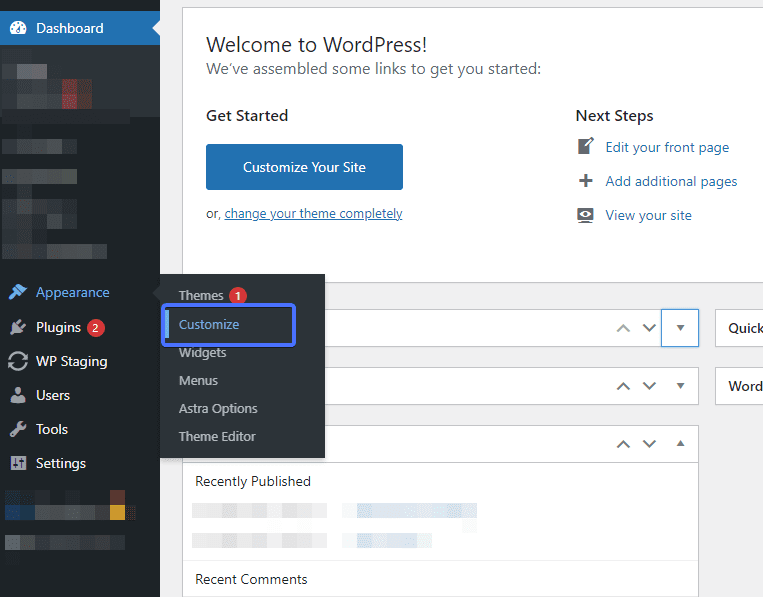
Task: Toggle the first dashboard widget panel open
Action: tap(680, 328)
